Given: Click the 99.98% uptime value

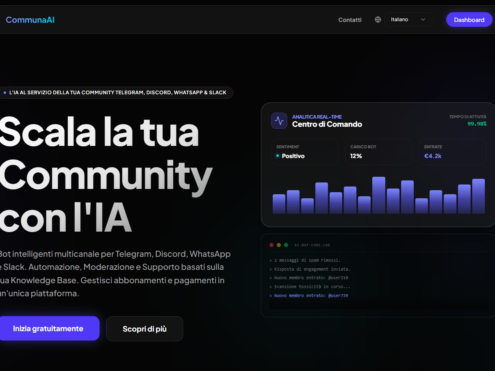Looking at the screenshot, I should [x=477, y=124].
